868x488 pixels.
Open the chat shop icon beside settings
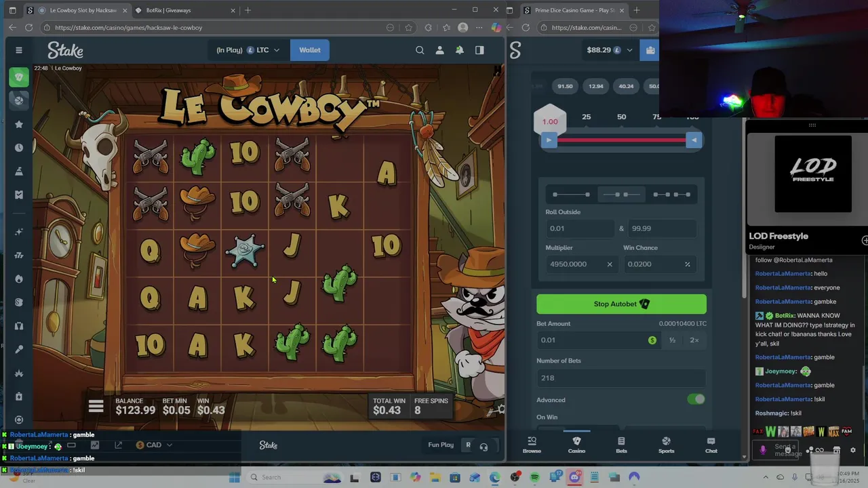pyautogui.click(x=837, y=450)
